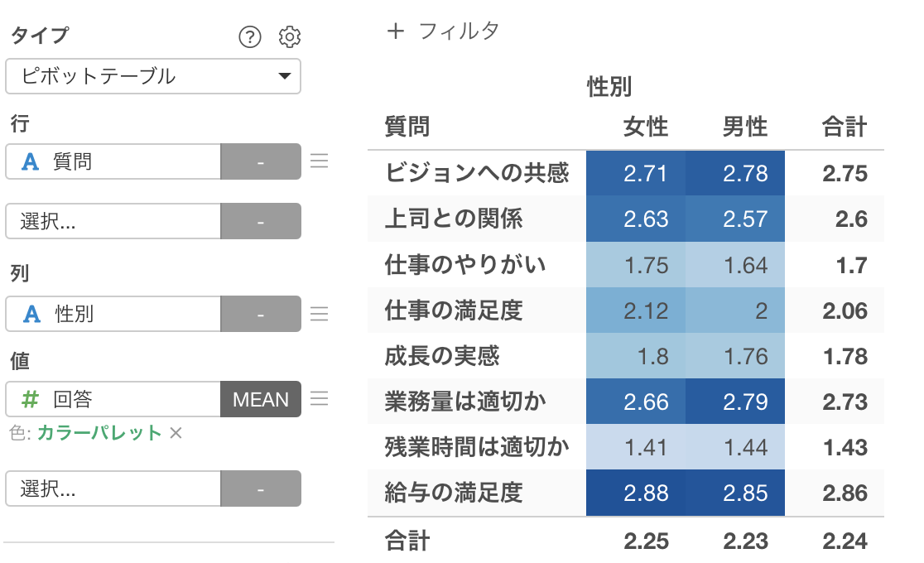Screen dimensions: 924x563
Task: Click the menu handle beside 性別 column
Action: coord(319,314)
